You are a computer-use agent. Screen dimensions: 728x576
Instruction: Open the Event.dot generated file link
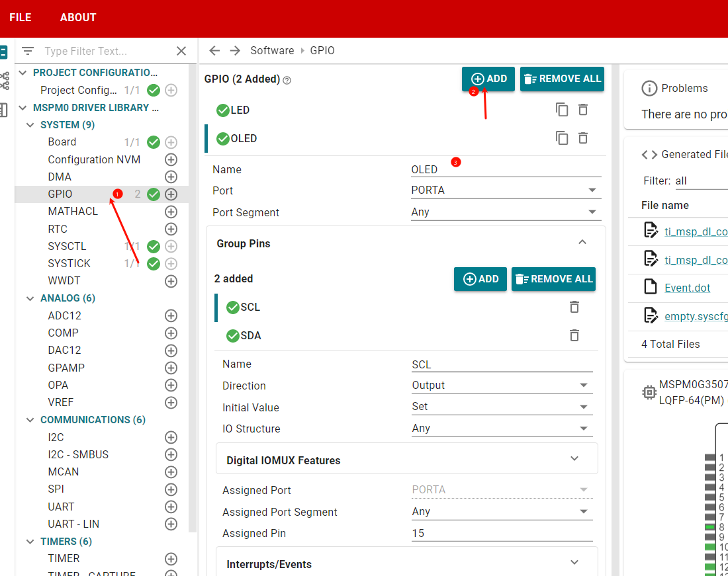click(687, 288)
